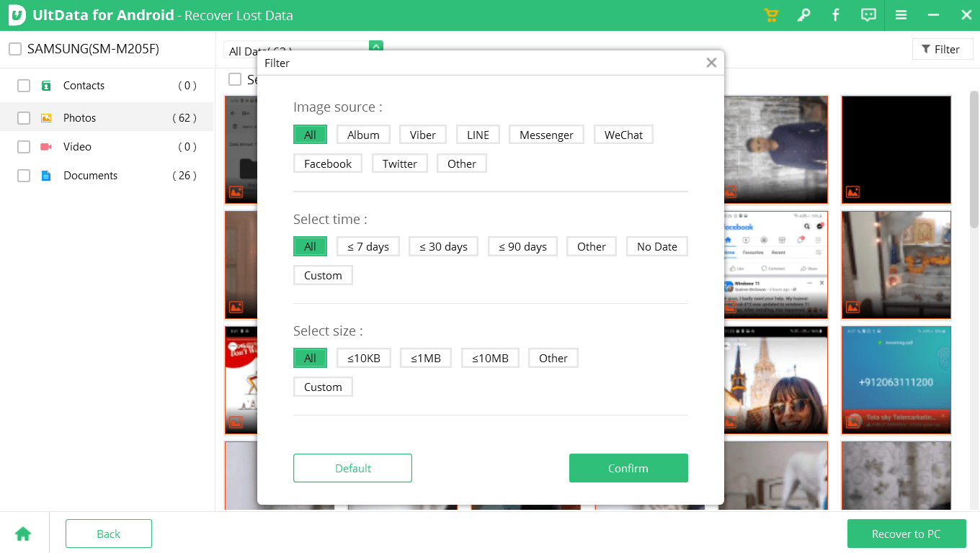Select Facebook as image source
Viewport: 980px width, 553px height.
328,163
